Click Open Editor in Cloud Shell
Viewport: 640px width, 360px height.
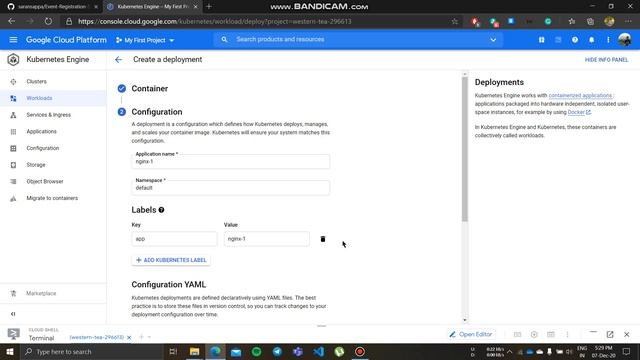471,334
